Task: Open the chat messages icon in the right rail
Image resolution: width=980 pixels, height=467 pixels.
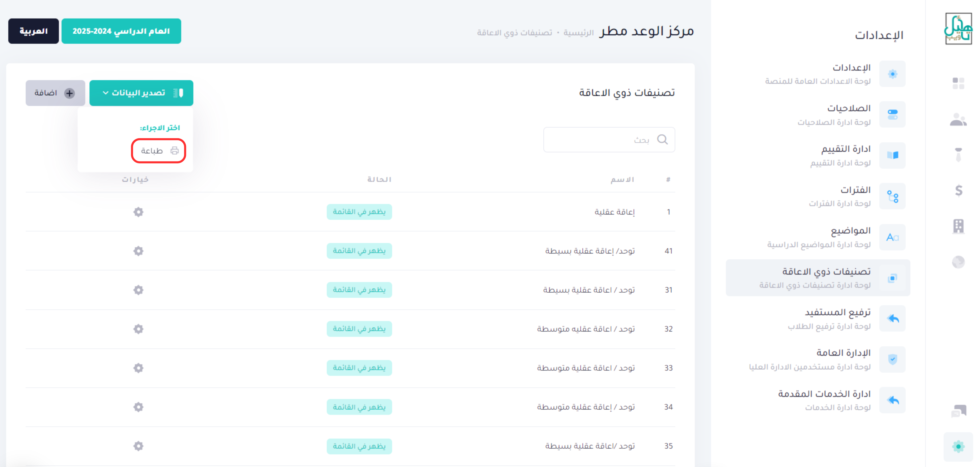Action: 958,411
